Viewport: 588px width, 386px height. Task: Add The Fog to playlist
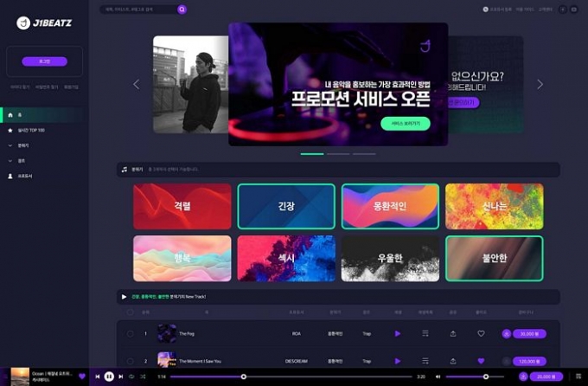tap(425, 333)
